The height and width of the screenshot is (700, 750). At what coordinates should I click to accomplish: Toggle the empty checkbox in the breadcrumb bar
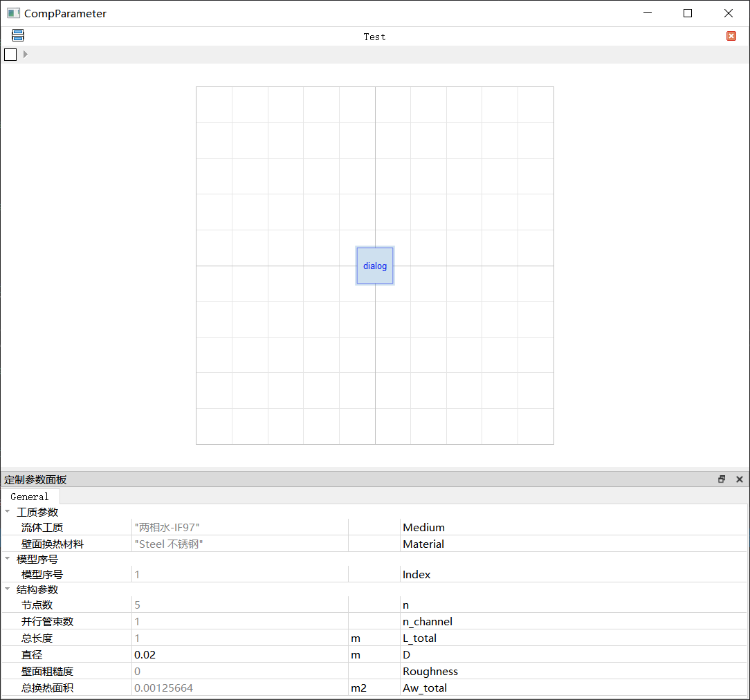10,55
